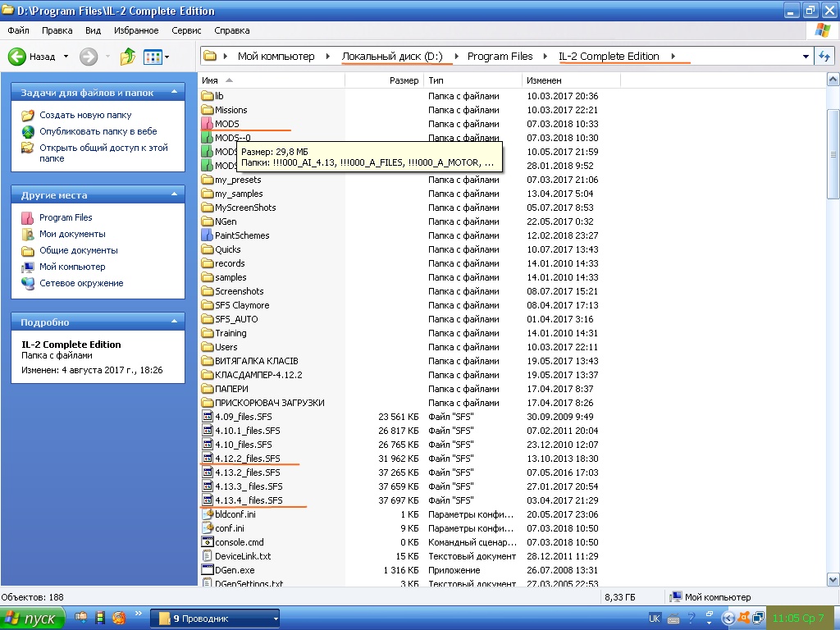Screen dimensions: 840x630
Task: Select the bldconf.ini file icon
Action: pos(208,514)
